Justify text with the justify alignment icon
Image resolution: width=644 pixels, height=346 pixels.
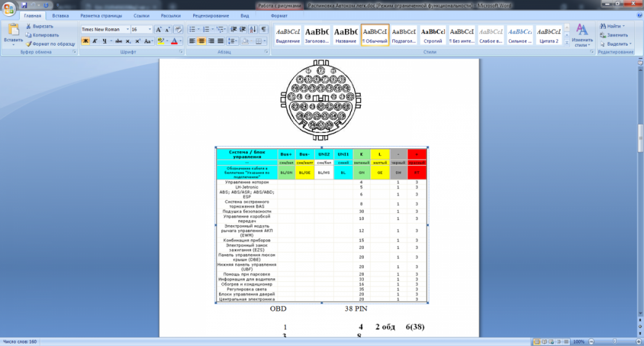pyautogui.click(x=220, y=41)
